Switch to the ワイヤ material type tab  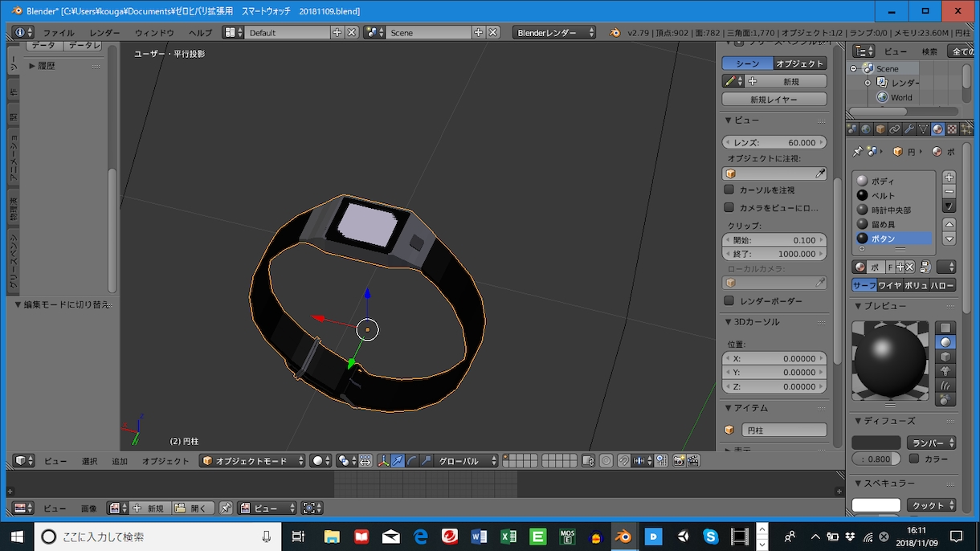click(x=889, y=285)
